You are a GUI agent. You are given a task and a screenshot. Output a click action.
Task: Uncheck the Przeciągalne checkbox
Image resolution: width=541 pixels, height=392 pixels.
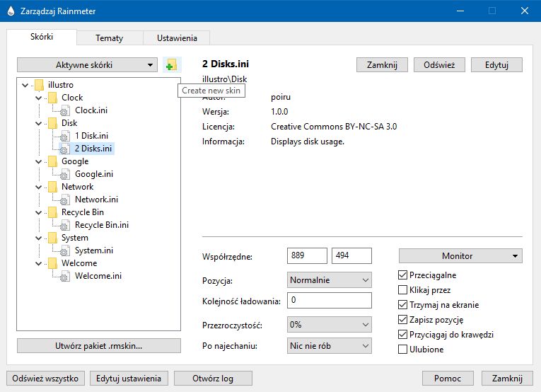pyautogui.click(x=403, y=275)
